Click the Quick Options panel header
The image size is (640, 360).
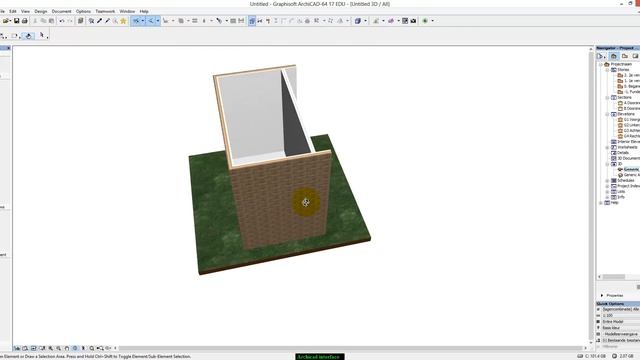618,304
